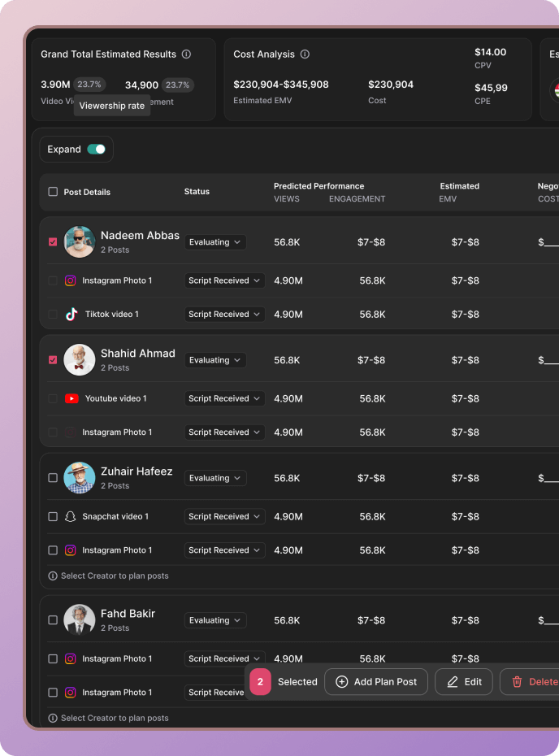The height and width of the screenshot is (756, 559).
Task: Open Shahid Ahmad Evaluating status dropdown
Action: (x=215, y=360)
